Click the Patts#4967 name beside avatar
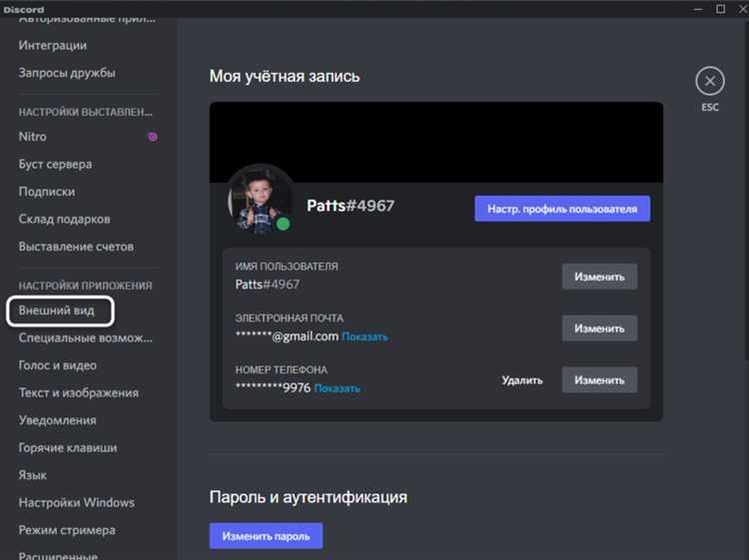The width and height of the screenshot is (749, 560). [351, 206]
